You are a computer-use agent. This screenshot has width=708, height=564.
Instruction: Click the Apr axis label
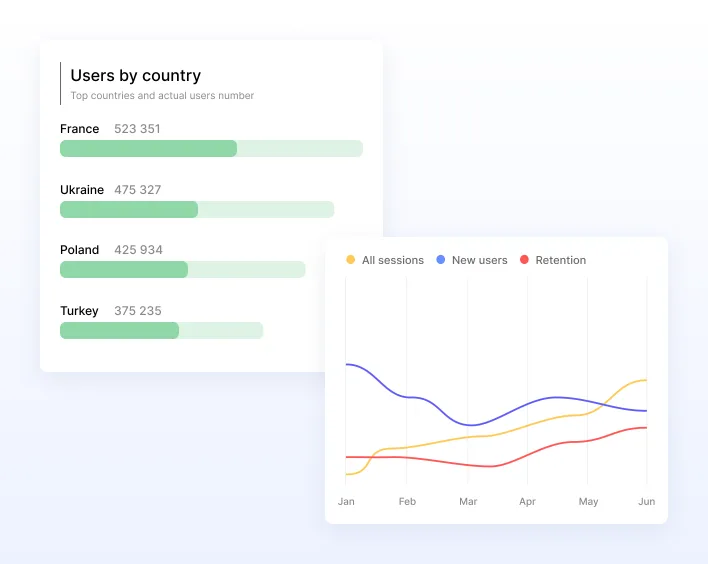pyautogui.click(x=527, y=502)
